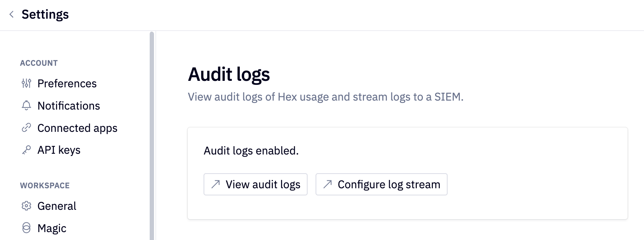Image resolution: width=644 pixels, height=240 pixels.
Task: Click the back chevron next to Settings
Action: pos(11,14)
